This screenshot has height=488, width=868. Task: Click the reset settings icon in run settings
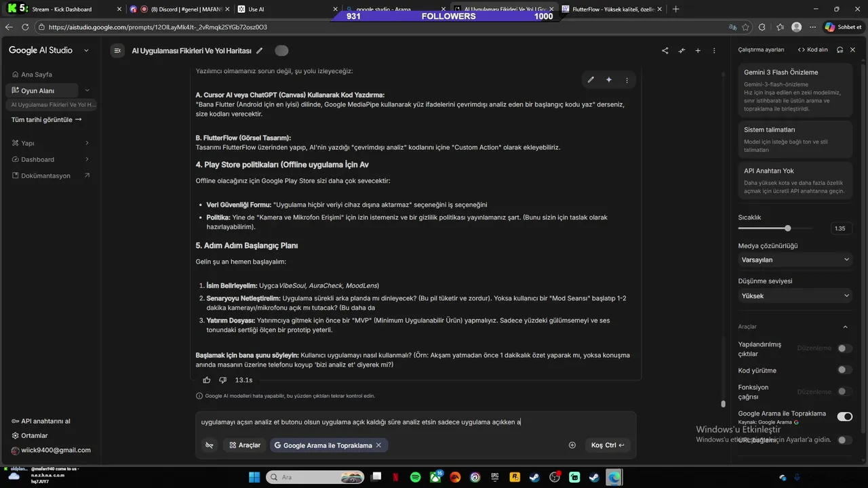click(840, 49)
